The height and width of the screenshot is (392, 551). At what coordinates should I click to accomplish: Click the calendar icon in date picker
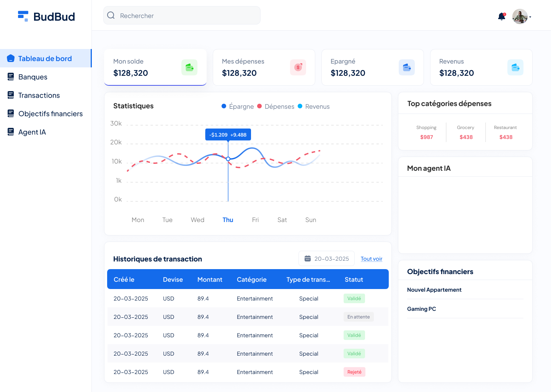point(308,259)
